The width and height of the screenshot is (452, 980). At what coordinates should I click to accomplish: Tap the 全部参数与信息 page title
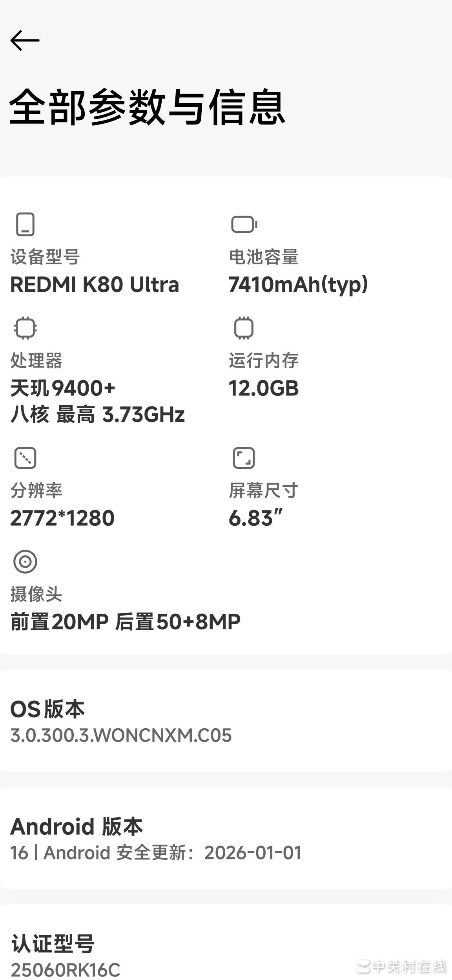(x=147, y=107)
